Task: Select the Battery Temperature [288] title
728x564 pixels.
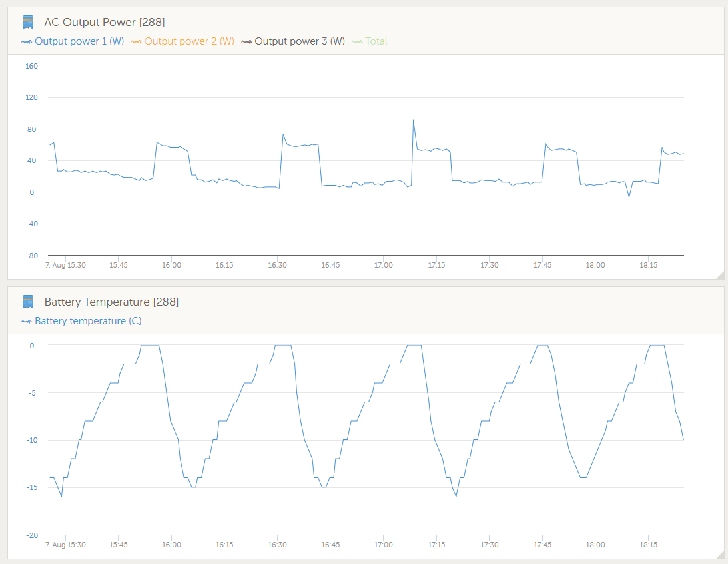Action: pos(111,302)
